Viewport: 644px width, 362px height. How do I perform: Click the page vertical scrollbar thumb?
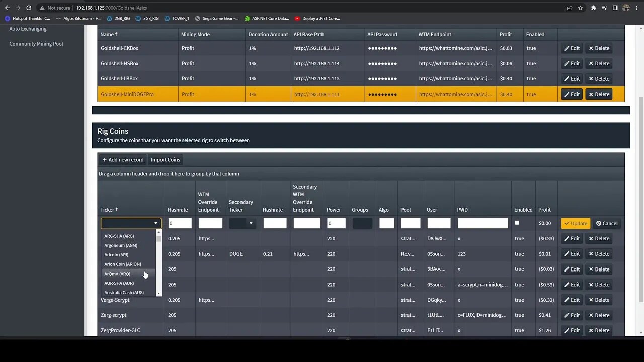point(641,199)
